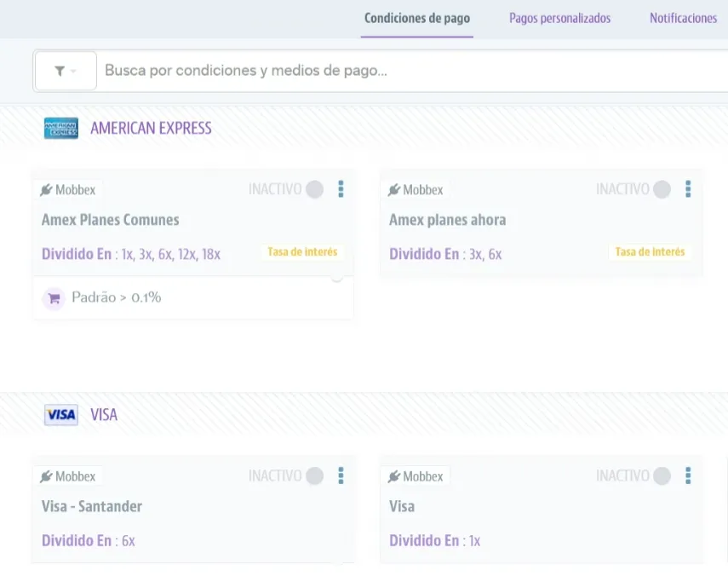Viewport: 728px width, 582px height.
Task: Click the Padrão > 0.1% row
Action: (x=193, y=297)
